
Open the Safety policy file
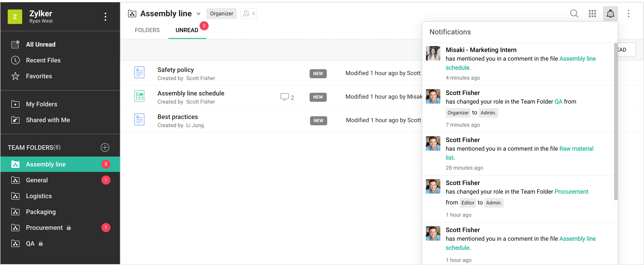coord(176,70)
